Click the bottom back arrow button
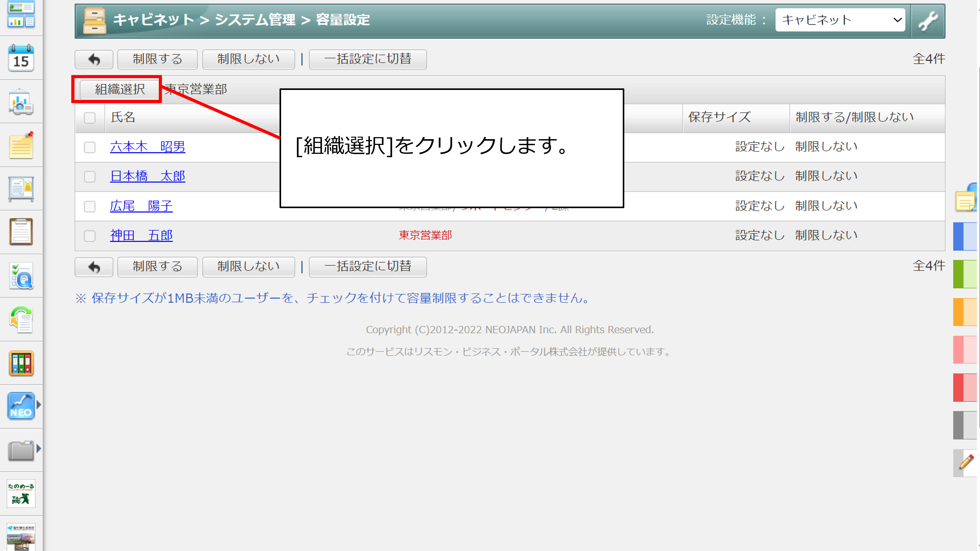Screen dimensions: 980x551 [x=94, y=267]
